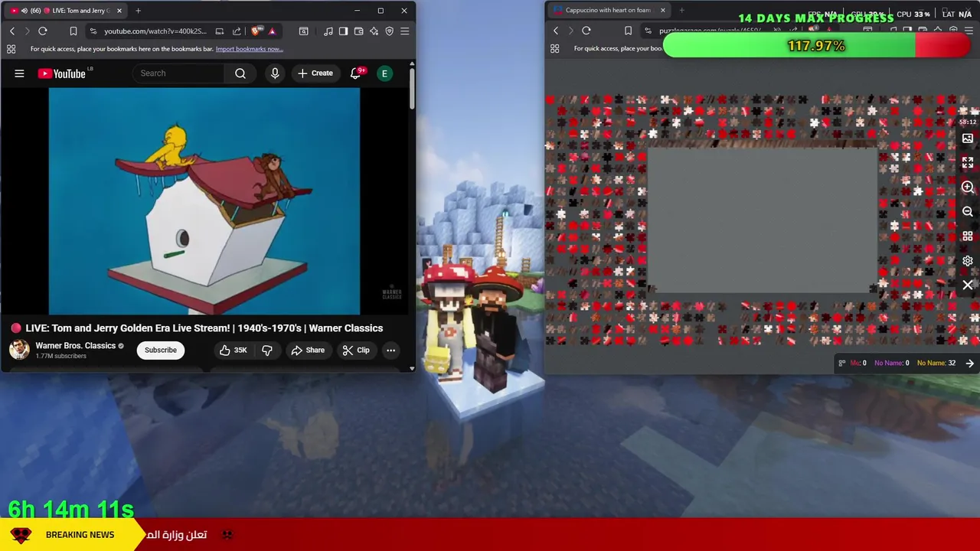Focus the YouTube search field

179,73
